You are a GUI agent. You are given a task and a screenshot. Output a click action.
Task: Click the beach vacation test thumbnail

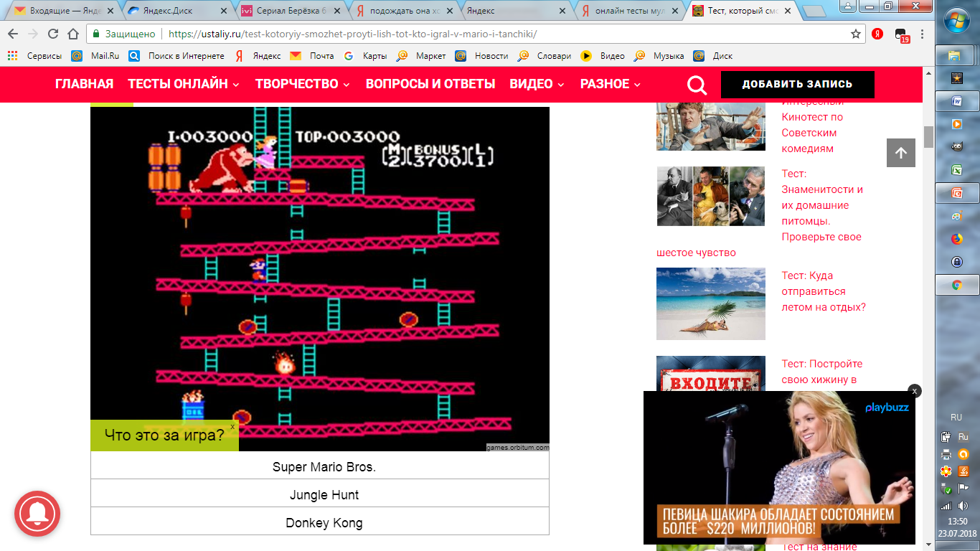pyautogui.click(x=711, y=303)
